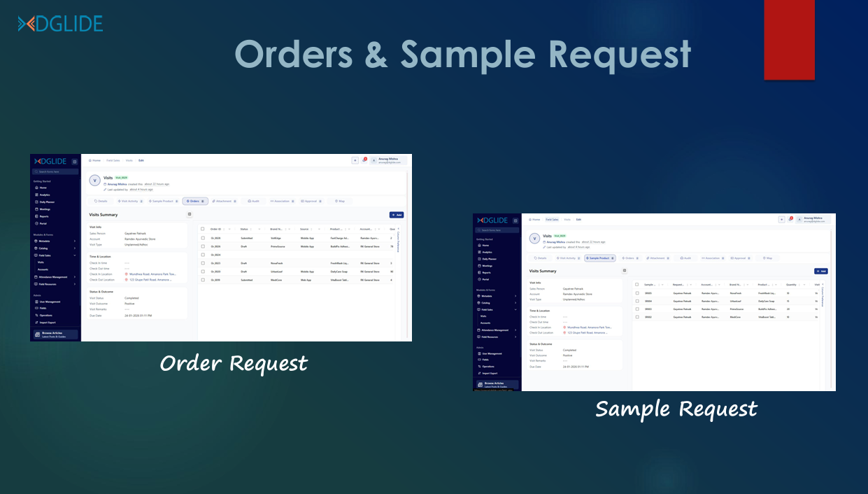Image resolution: width=868 pixels, height=494 pixels.
Task: Click Search forms field in Order Request screenshot
Action: (x=55, y=171)
